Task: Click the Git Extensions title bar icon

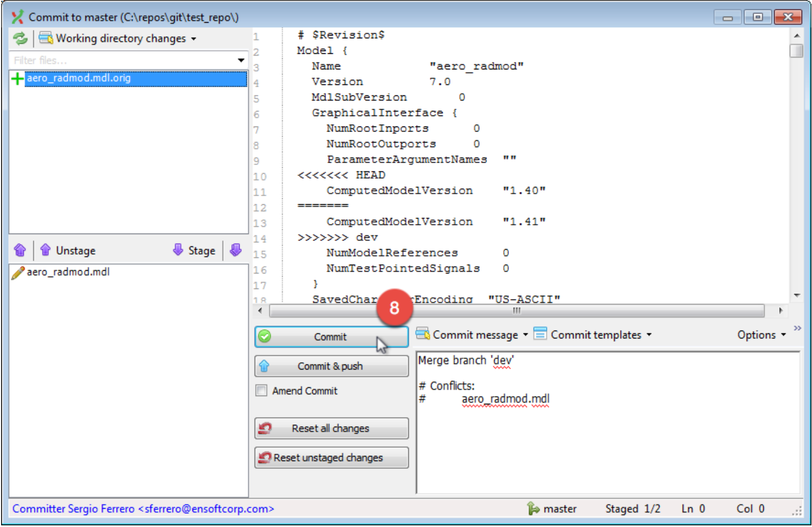Action: (18, 17)
